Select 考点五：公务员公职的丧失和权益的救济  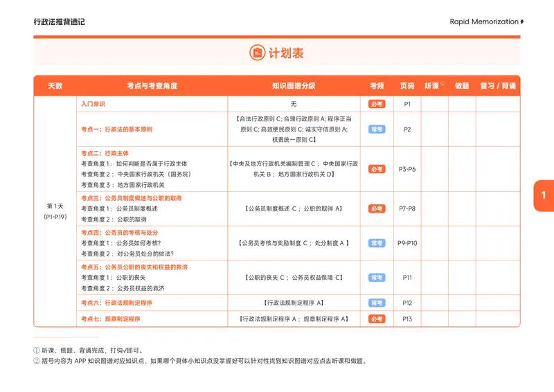pos(134,267)
